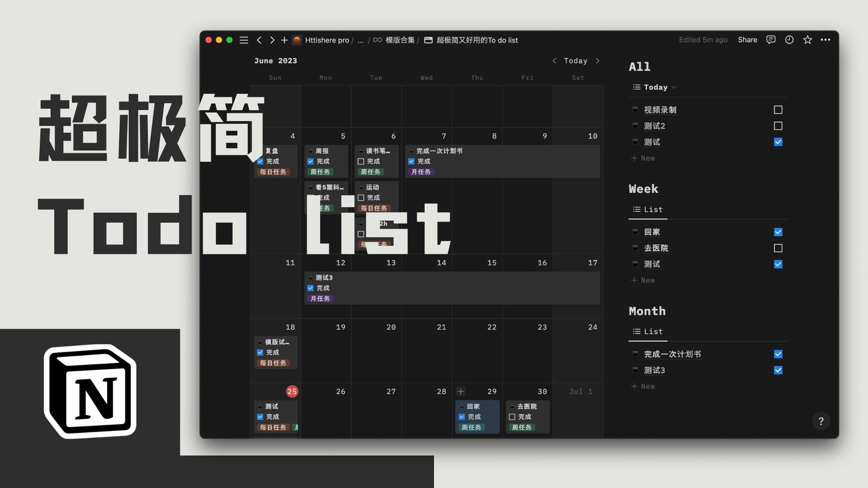Uncheck 测试3 in Month list
The image size is (868, 488).
click(778, 370)
